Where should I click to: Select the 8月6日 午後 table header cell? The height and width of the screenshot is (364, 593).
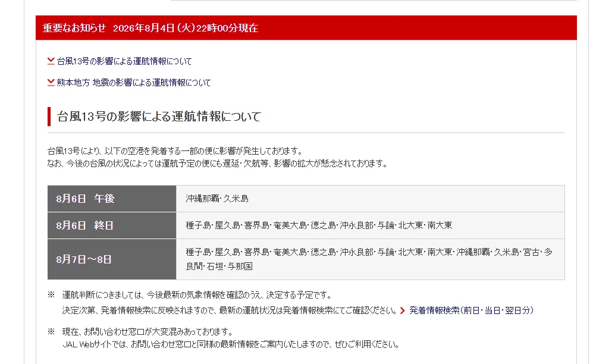[112, 199]
